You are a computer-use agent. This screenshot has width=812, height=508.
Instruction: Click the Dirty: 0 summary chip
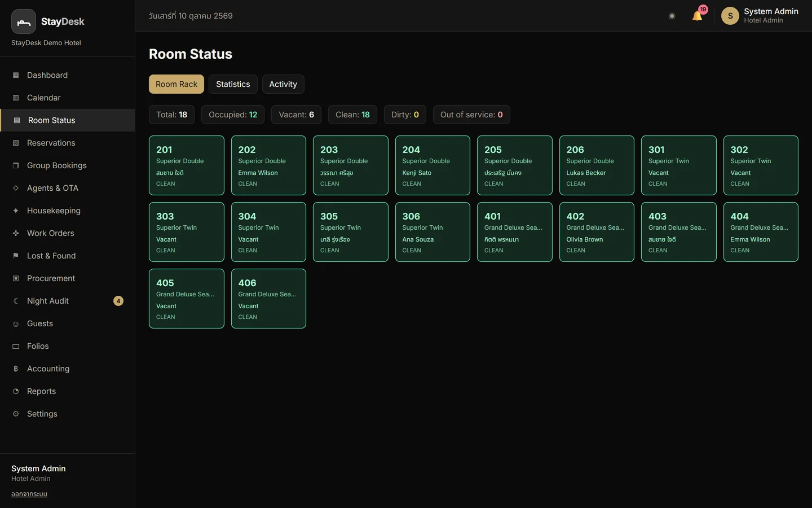(x=405, y=115)
